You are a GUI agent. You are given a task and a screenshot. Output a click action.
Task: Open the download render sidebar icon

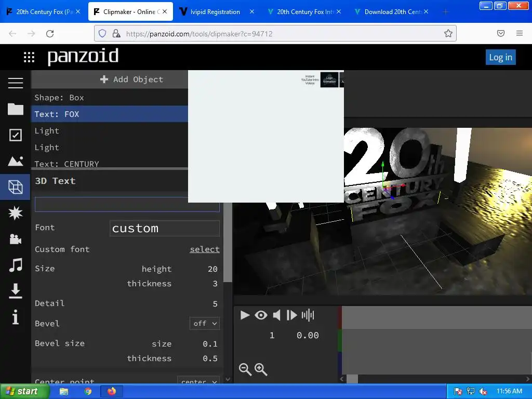15,291
